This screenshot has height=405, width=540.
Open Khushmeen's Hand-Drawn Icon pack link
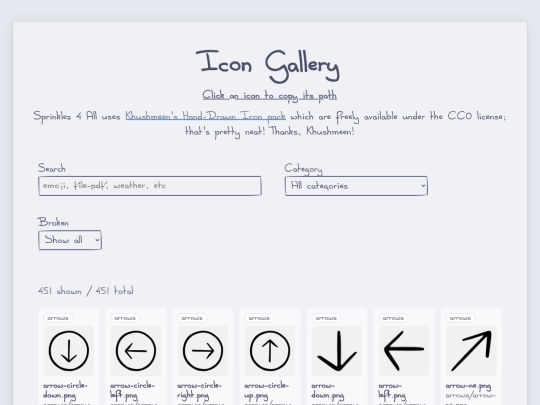205,116
